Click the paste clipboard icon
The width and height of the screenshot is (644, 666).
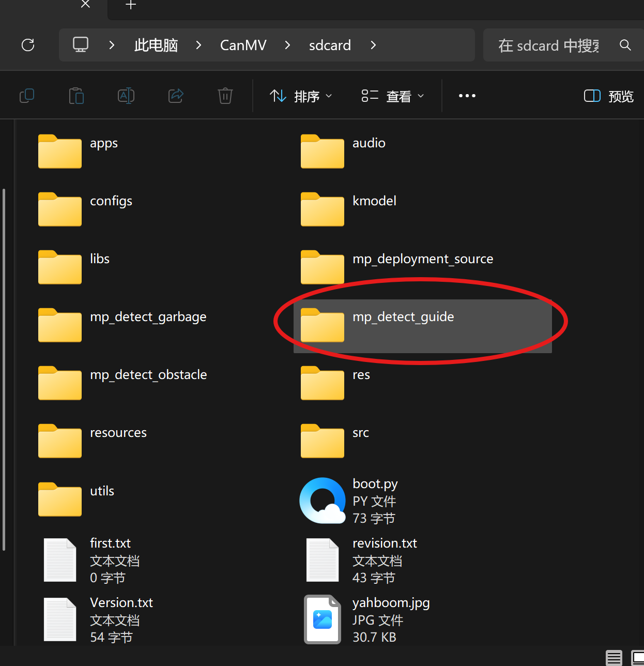(76, 96)
